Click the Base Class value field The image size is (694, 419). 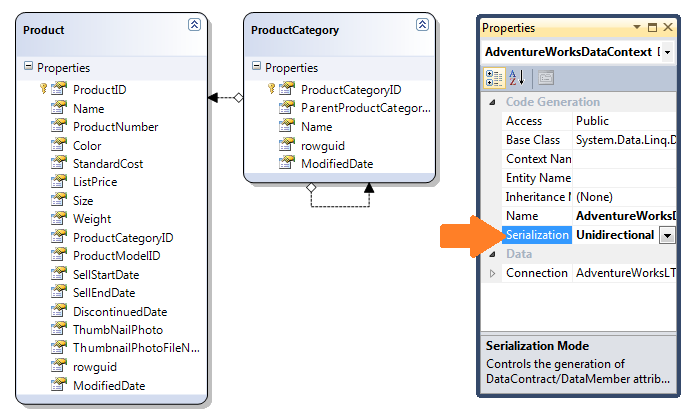(624, 140)
